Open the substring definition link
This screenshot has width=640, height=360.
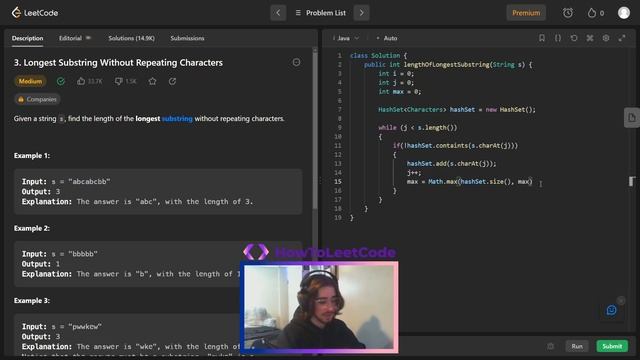(x=177, y=119)
